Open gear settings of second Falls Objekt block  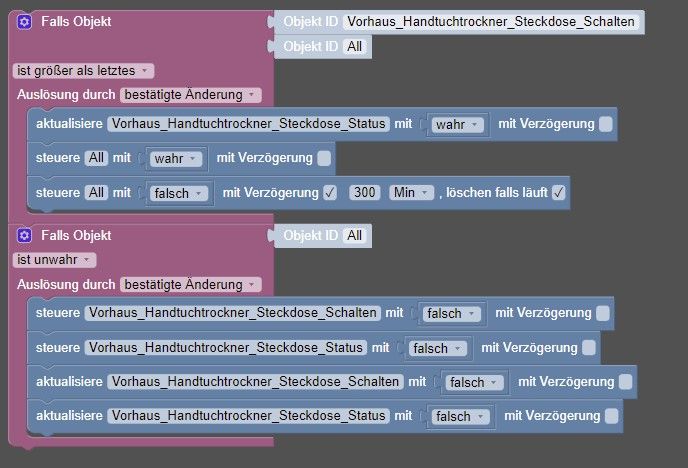[x=25, y=236]
